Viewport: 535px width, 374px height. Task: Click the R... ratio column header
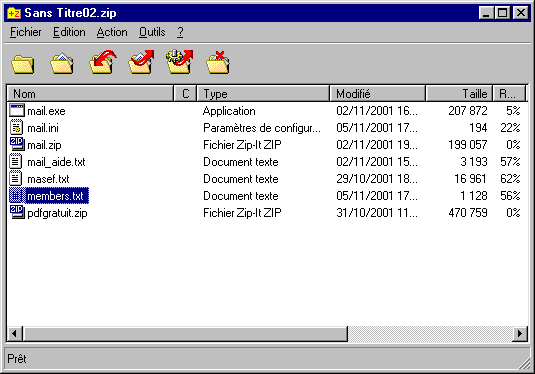[x=509, y=94]
